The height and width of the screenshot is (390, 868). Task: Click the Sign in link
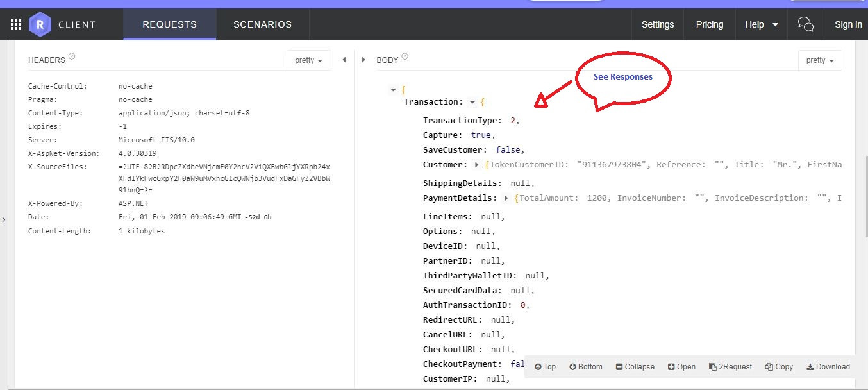[x=847, y=24]
